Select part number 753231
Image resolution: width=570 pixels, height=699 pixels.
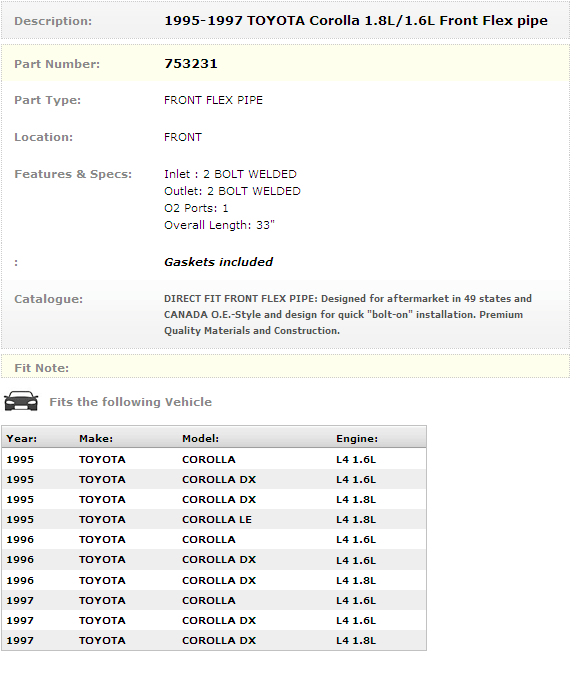(x=191, y=64)
